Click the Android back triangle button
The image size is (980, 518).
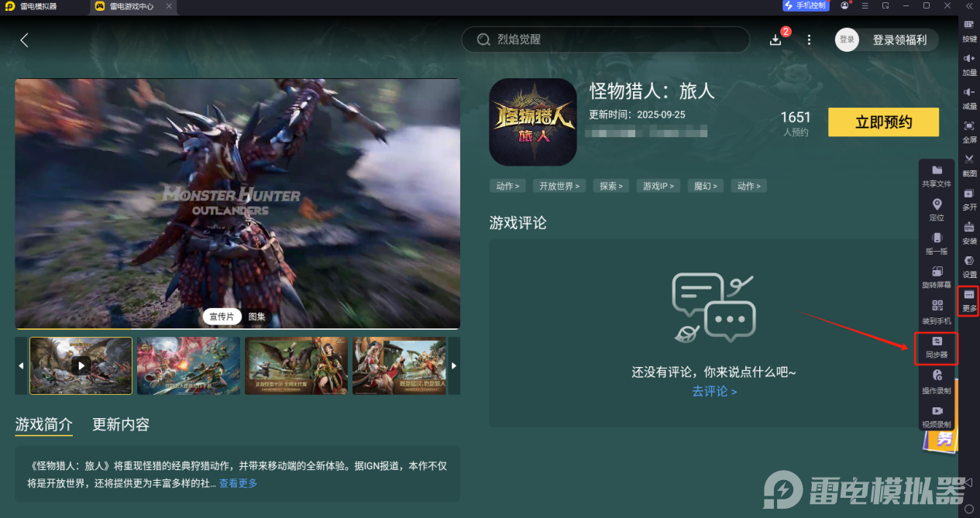click(968, 482)
